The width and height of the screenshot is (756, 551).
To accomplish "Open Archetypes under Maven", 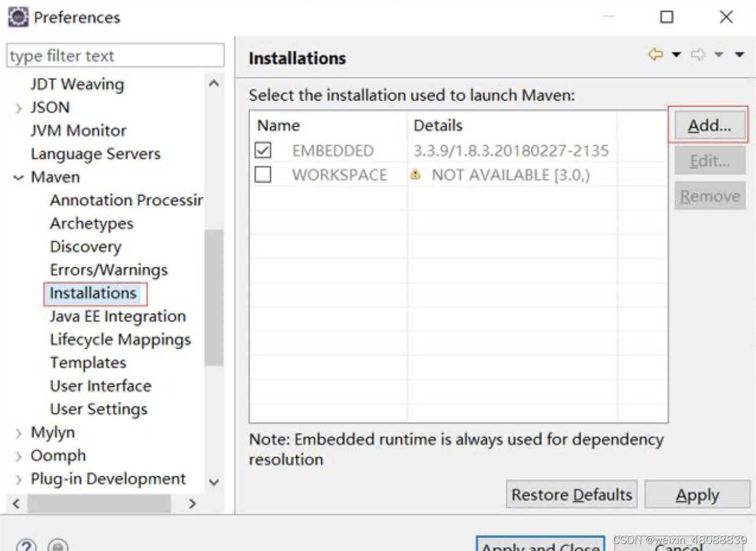I will pyautogui.click(x=91, y=223).
